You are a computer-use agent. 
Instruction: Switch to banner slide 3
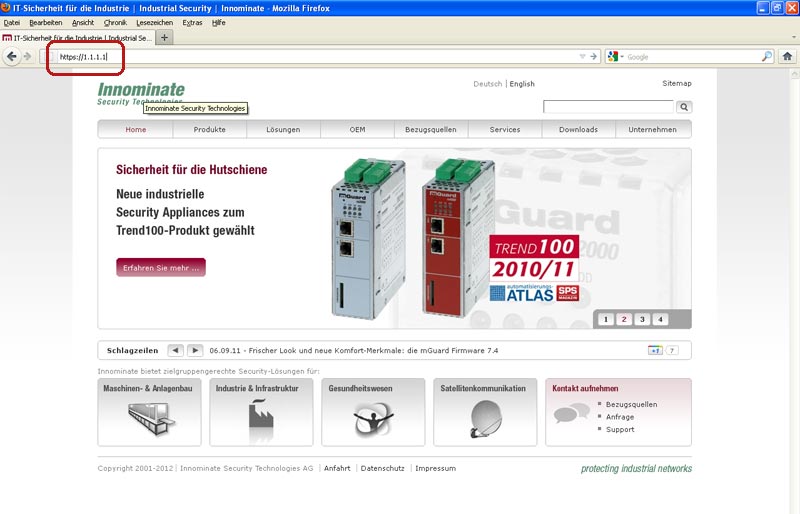coord(641,320)
